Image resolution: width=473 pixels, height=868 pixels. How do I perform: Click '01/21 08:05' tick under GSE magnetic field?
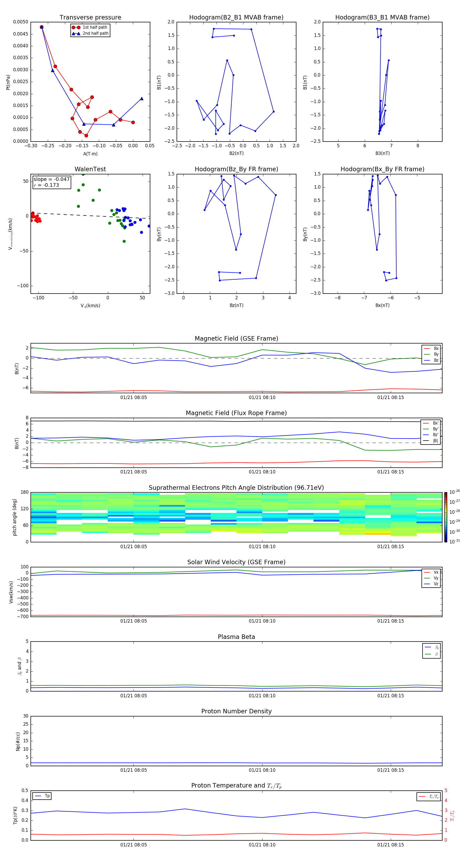134,398
